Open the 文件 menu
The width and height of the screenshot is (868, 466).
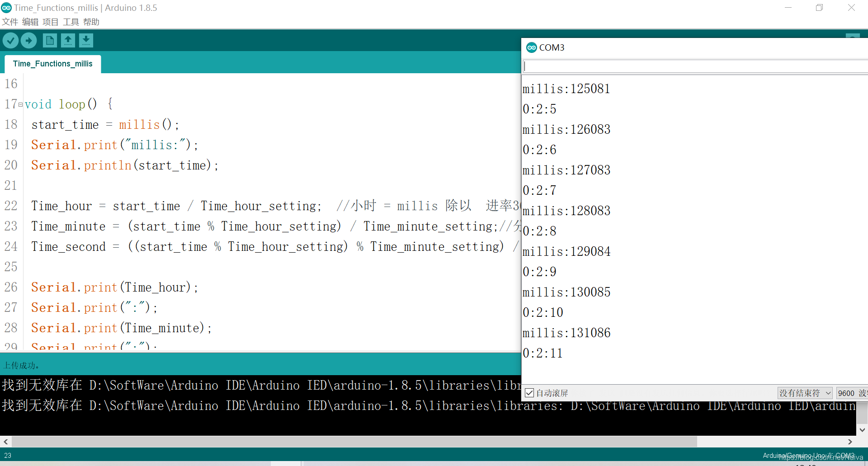(10, 22)
